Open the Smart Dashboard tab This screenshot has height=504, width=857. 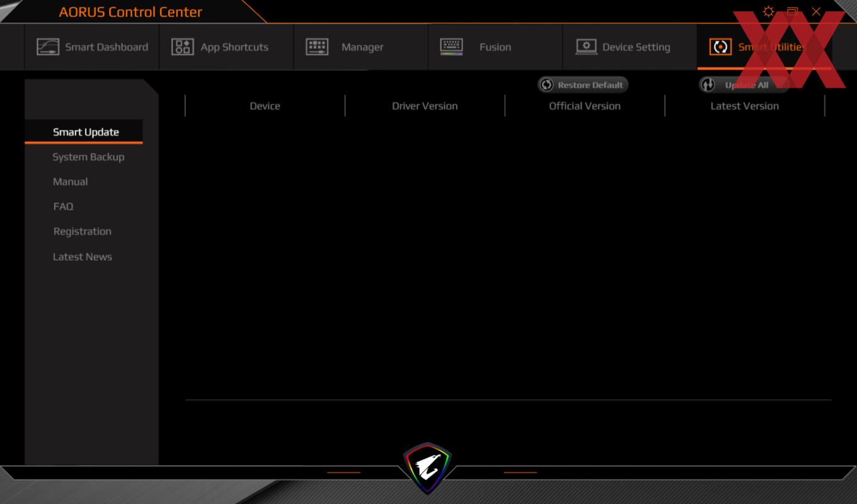(x=92, y=47)
